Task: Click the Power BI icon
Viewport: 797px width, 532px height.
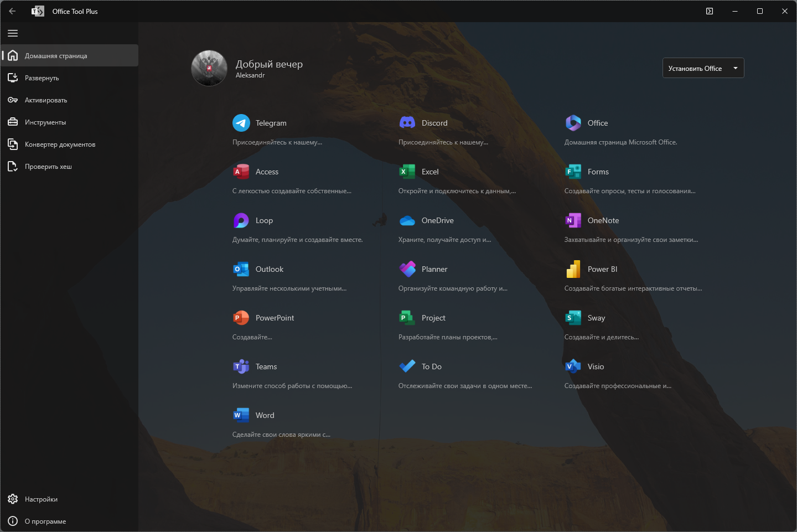Action: 573,269
